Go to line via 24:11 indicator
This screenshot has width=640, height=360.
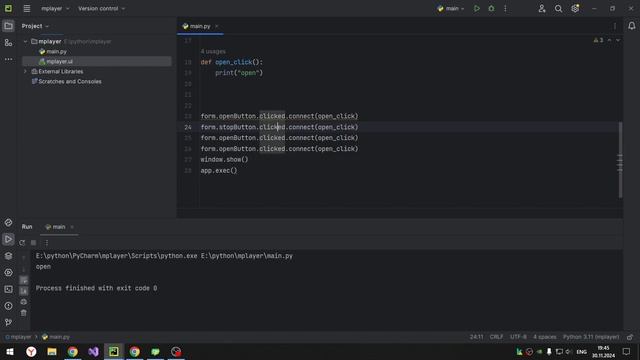476,337
